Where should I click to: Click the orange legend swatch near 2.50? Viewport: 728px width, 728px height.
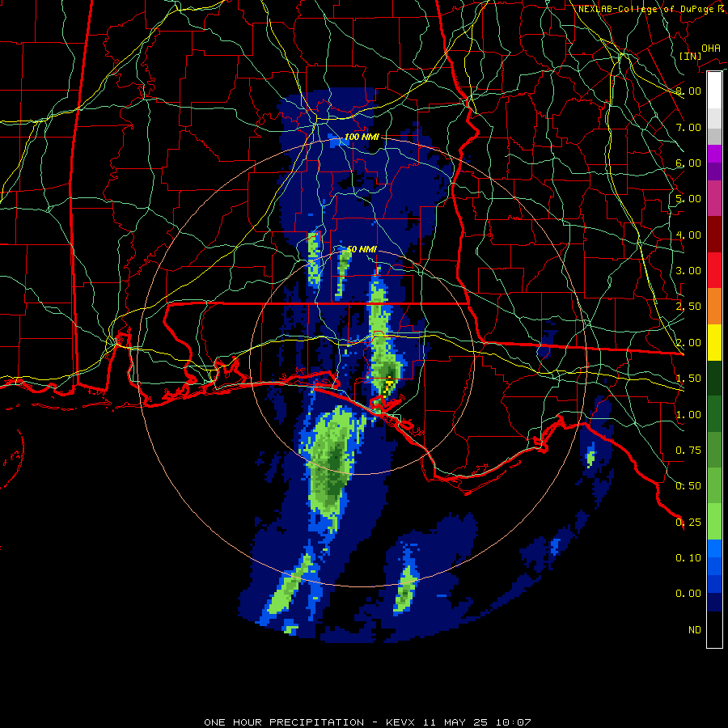point(714,307)
